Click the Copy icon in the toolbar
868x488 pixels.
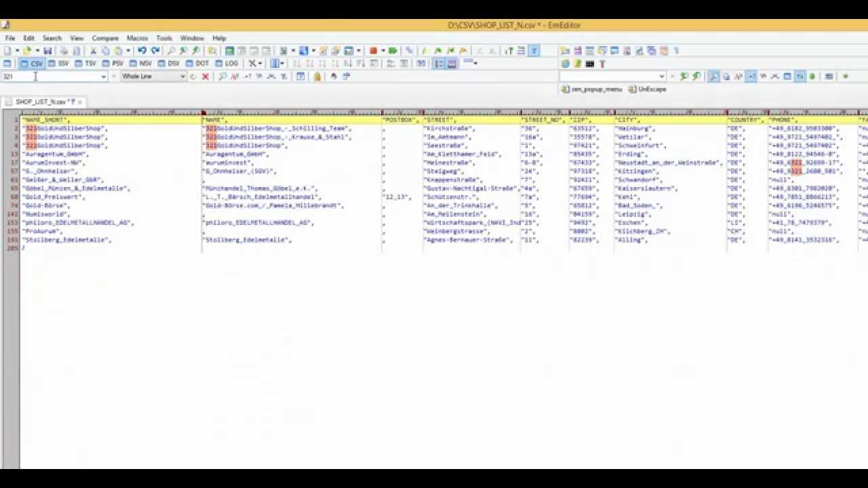tap(106, 50)
